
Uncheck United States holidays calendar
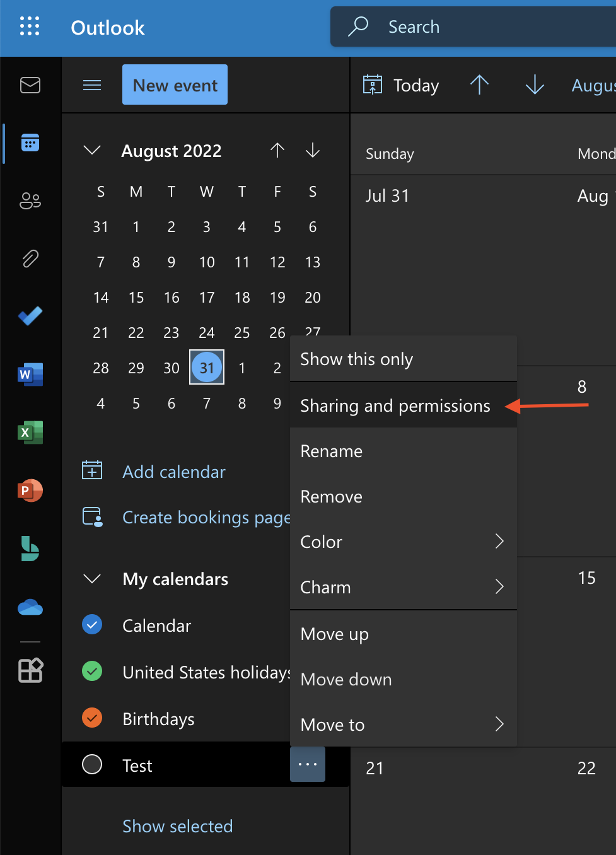(92, 671)
